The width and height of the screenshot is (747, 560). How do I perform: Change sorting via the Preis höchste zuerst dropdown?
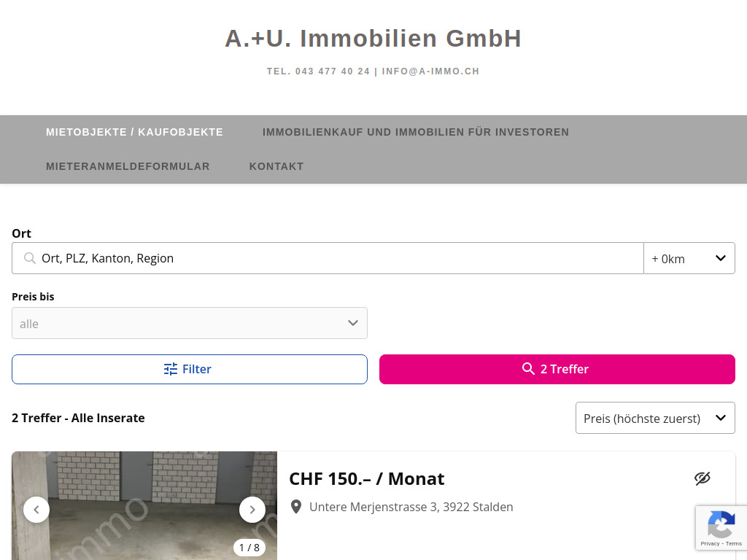pyautogui.click(x=654, y=418)
